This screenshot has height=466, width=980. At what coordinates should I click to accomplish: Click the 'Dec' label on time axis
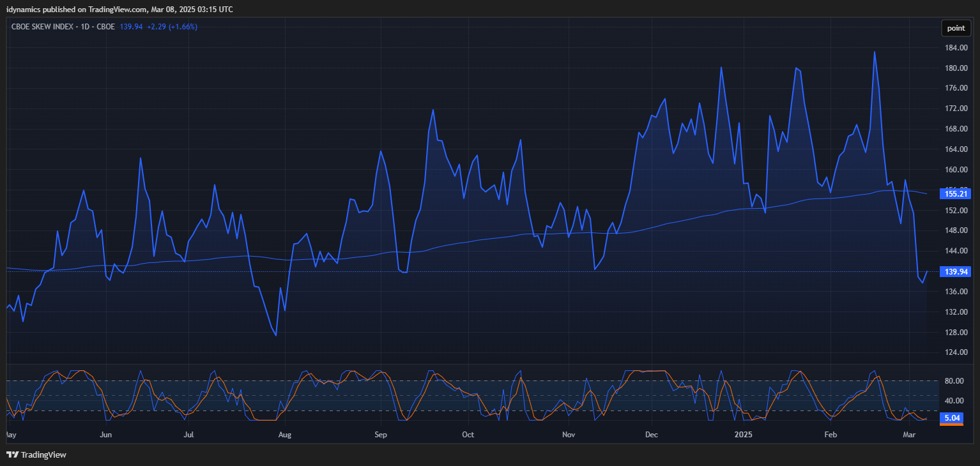651,435
